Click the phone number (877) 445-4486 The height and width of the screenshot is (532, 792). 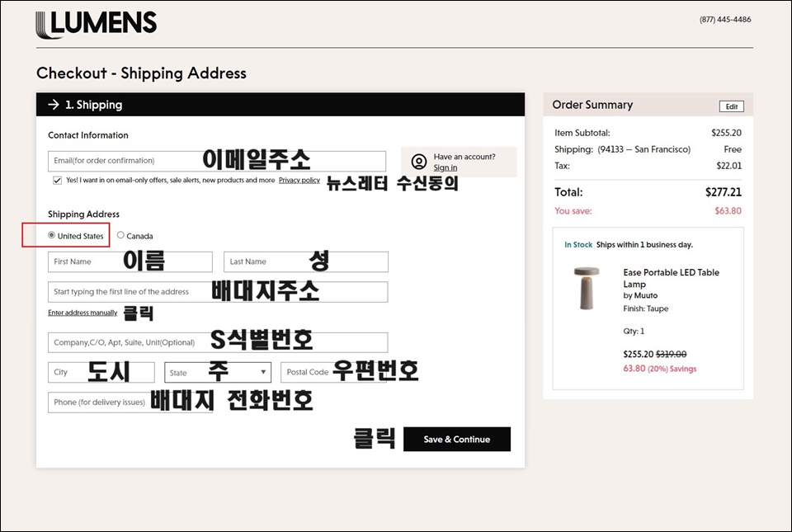[725, 20]
